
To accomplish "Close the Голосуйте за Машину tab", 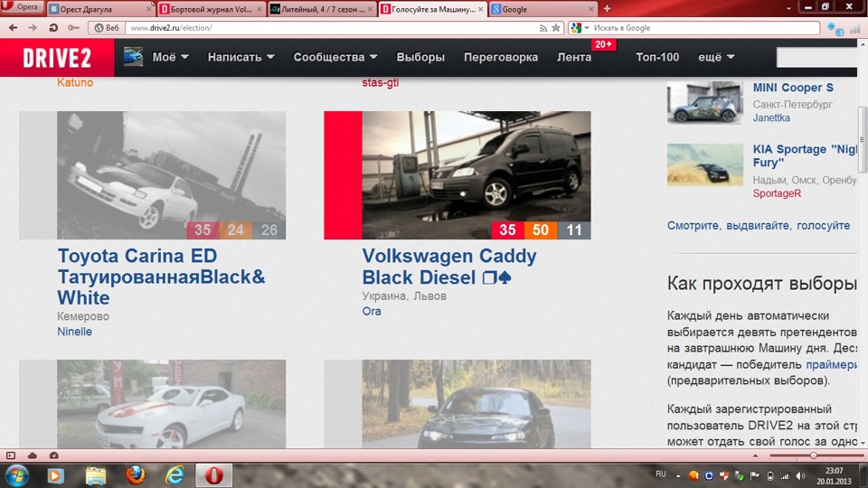I will 480,9.
